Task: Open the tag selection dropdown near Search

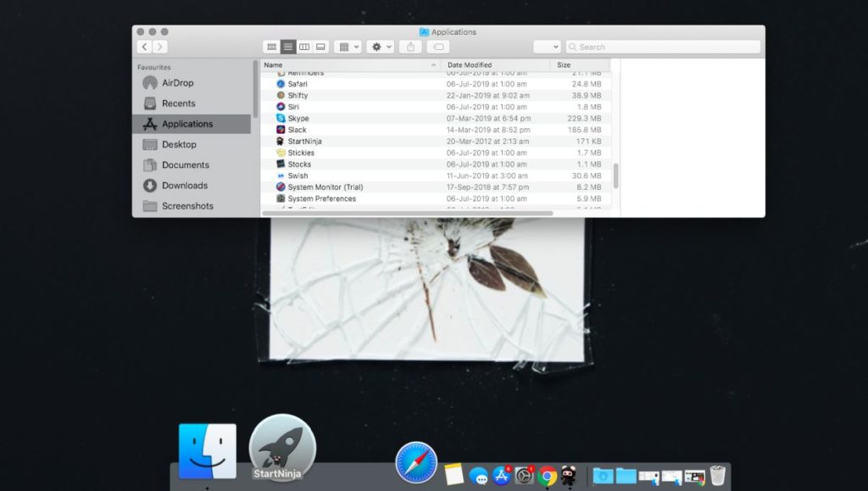Action: pos(555,47)
